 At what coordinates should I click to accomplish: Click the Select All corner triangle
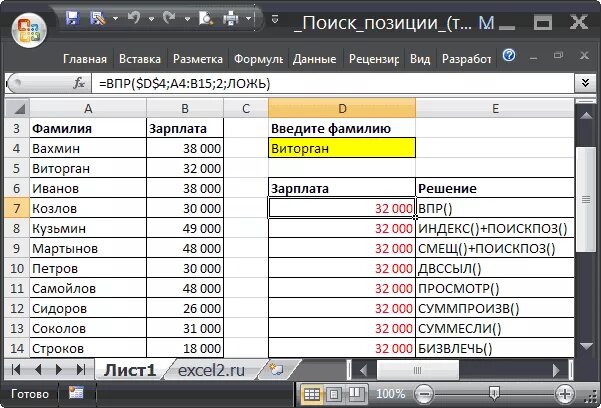[x=17, y=109]
